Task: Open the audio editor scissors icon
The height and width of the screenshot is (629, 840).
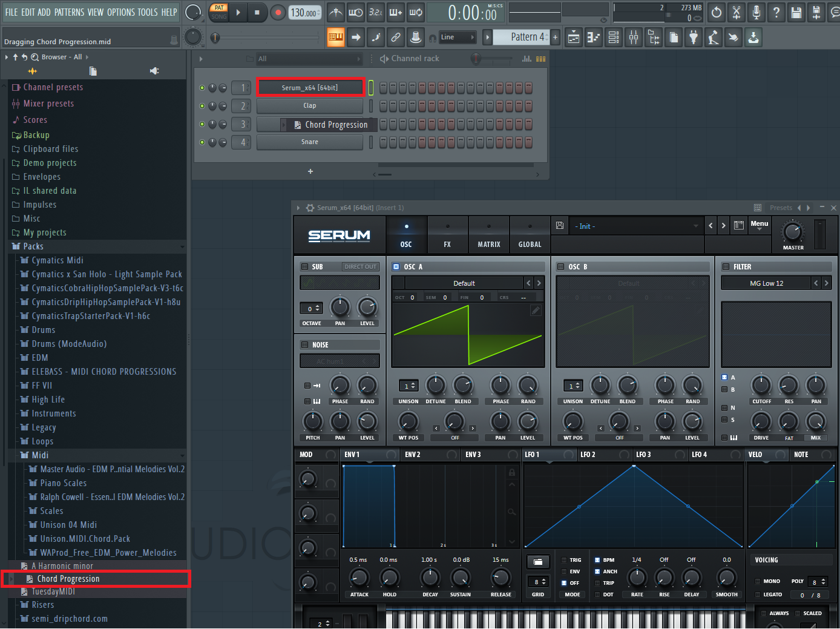Action: pos(737,12)
